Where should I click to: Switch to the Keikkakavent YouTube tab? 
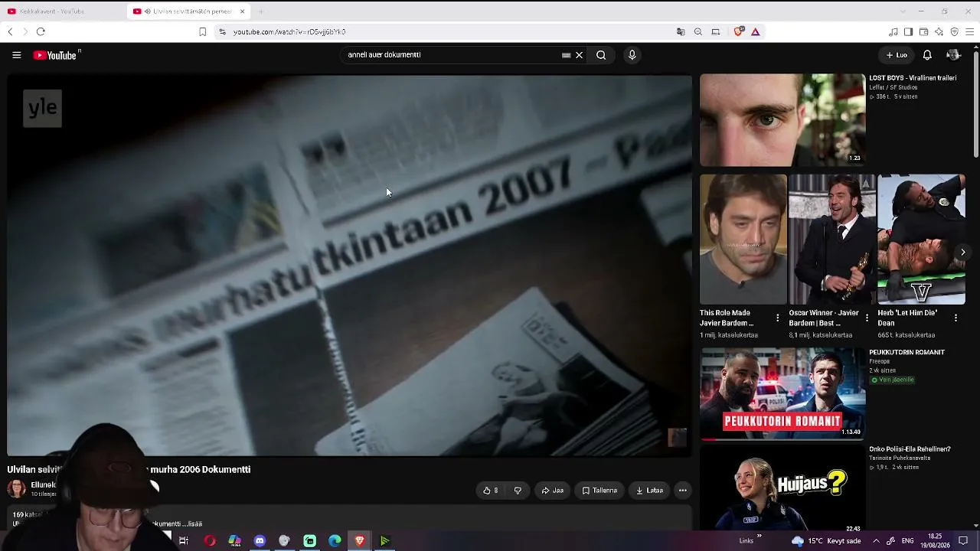(x=63, y=11)
